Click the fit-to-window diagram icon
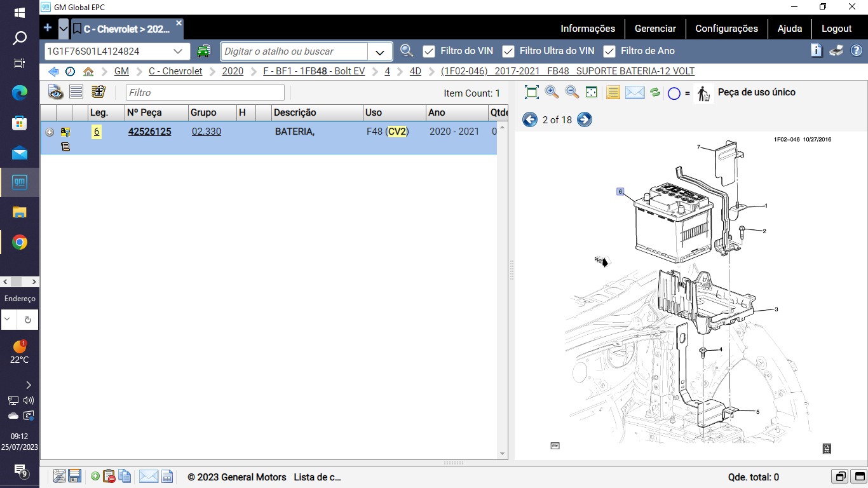Viewport: 868px width, 488px height. (x=532, y=93)
